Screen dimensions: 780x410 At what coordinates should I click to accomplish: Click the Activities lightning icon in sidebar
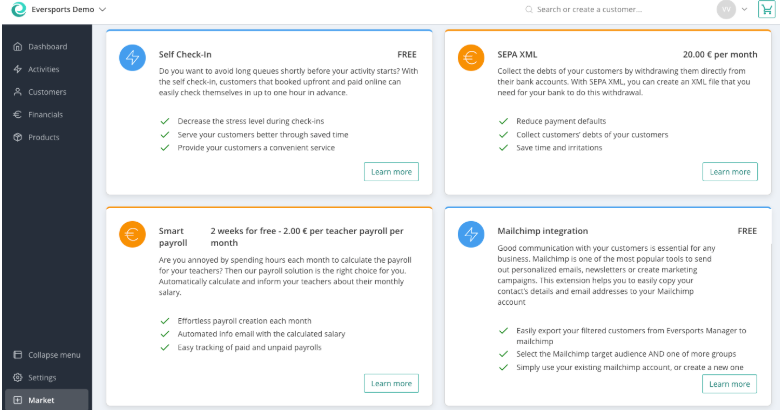18,69
